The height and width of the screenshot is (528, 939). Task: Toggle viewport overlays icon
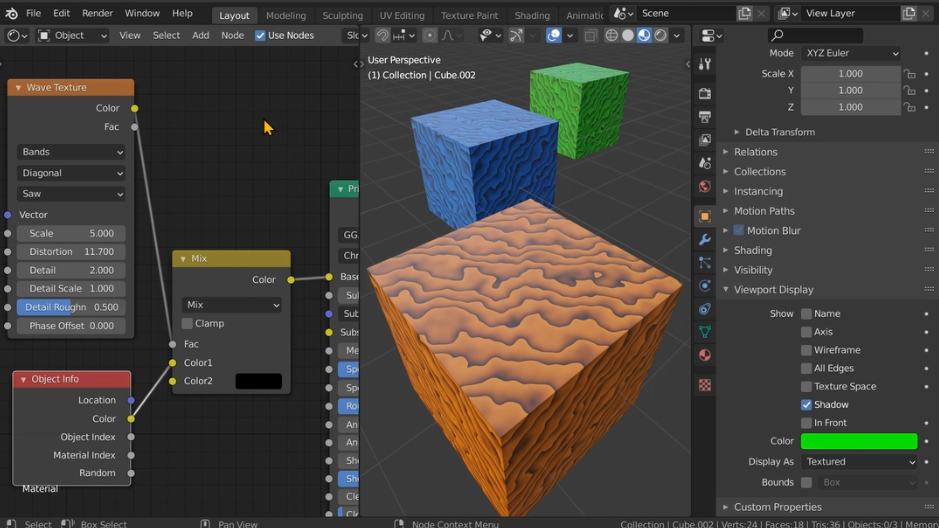pos(554,35)
